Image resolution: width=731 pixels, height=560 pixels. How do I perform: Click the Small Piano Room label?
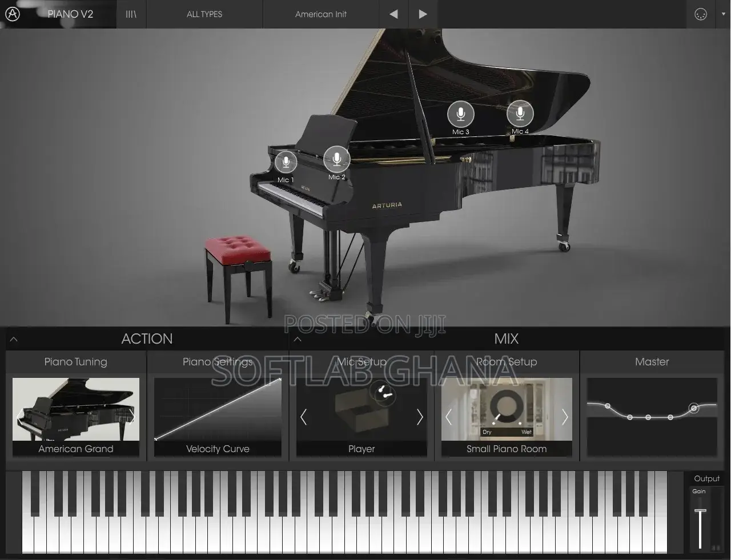click(507, 449)
